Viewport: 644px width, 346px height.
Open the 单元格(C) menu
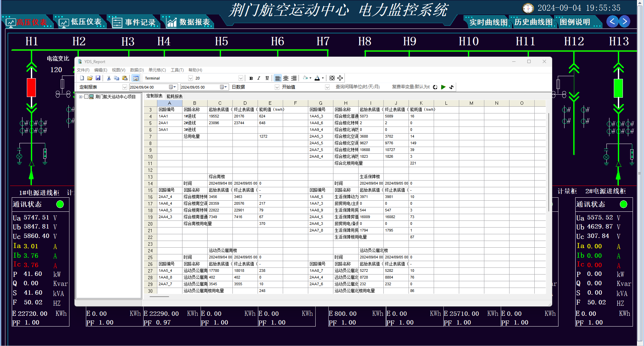pos(157,70)
